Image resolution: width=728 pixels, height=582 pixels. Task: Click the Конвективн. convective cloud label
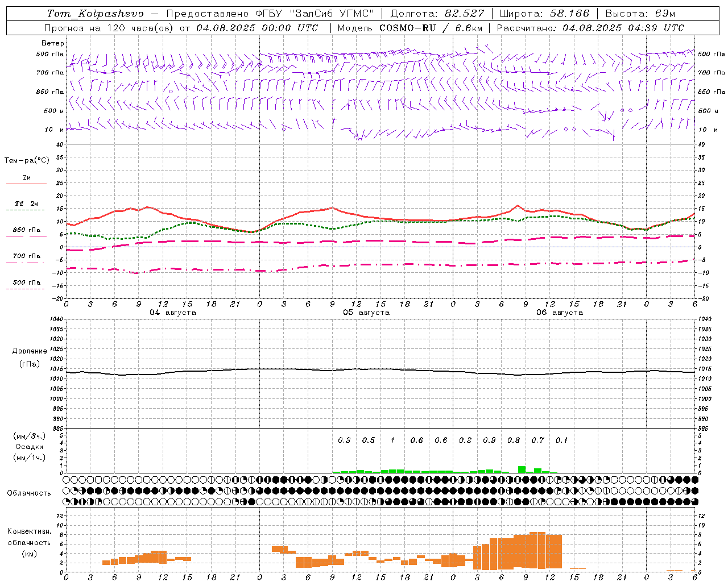[x=30, y=531]
